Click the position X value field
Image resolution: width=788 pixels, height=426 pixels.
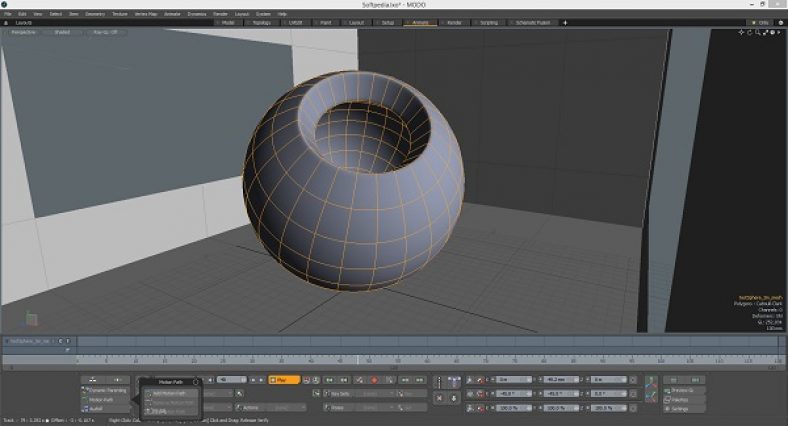tap(515, 380)
